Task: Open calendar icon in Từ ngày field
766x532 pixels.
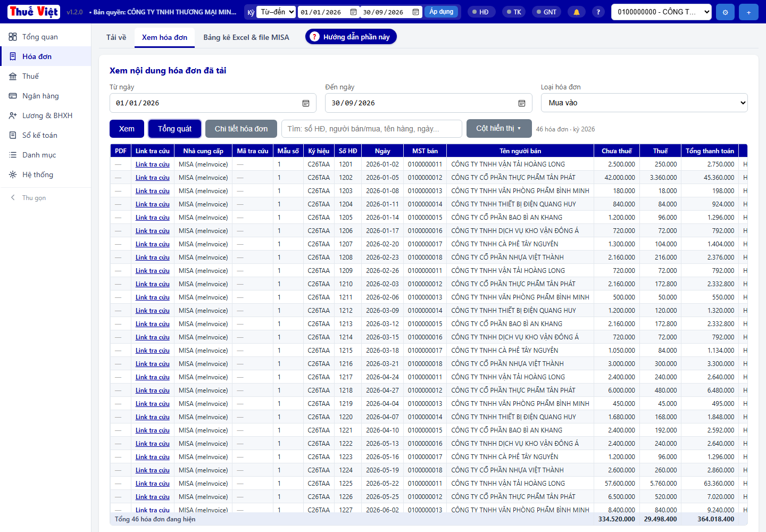Action: coord(306,103)
